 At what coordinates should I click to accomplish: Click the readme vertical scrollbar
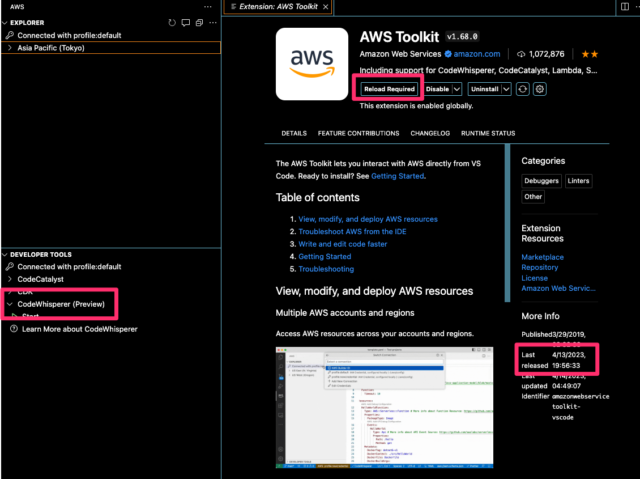(507, 223)
